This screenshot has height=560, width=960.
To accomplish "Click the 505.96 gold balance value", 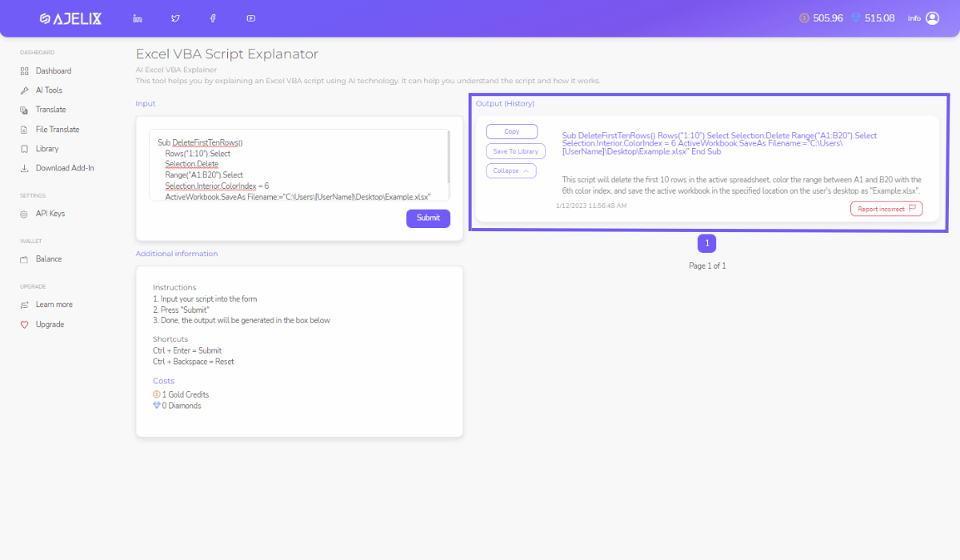I will coord(828,18).
